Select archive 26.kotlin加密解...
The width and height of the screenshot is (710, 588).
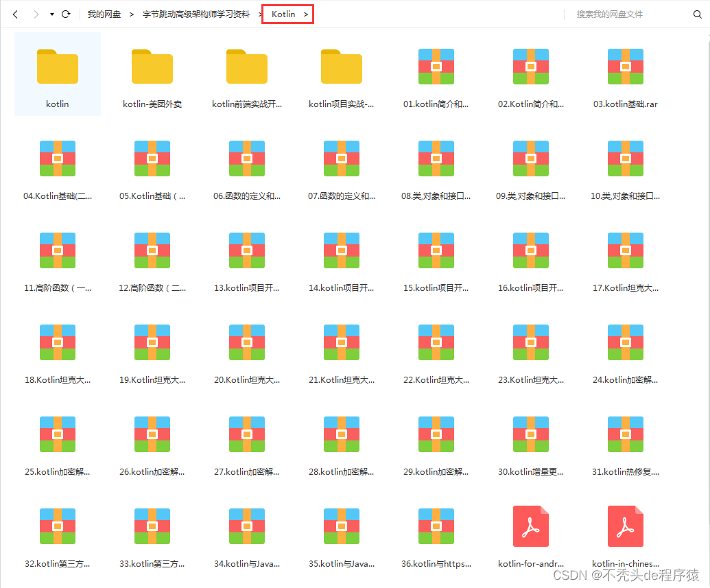[x=152, y=434]
